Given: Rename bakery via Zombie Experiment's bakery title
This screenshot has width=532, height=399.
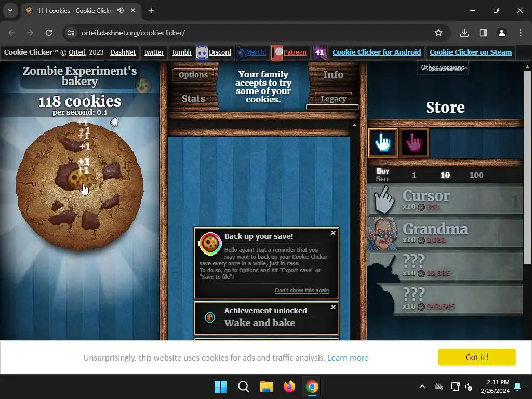Looking at the screenshot, I should (x=79, y=76).
